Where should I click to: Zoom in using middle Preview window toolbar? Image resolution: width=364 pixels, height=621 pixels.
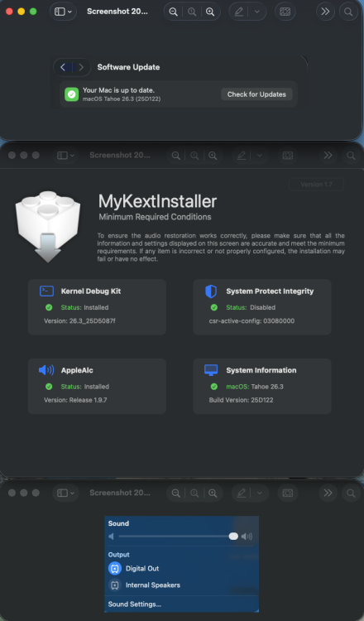click(213, 156)
